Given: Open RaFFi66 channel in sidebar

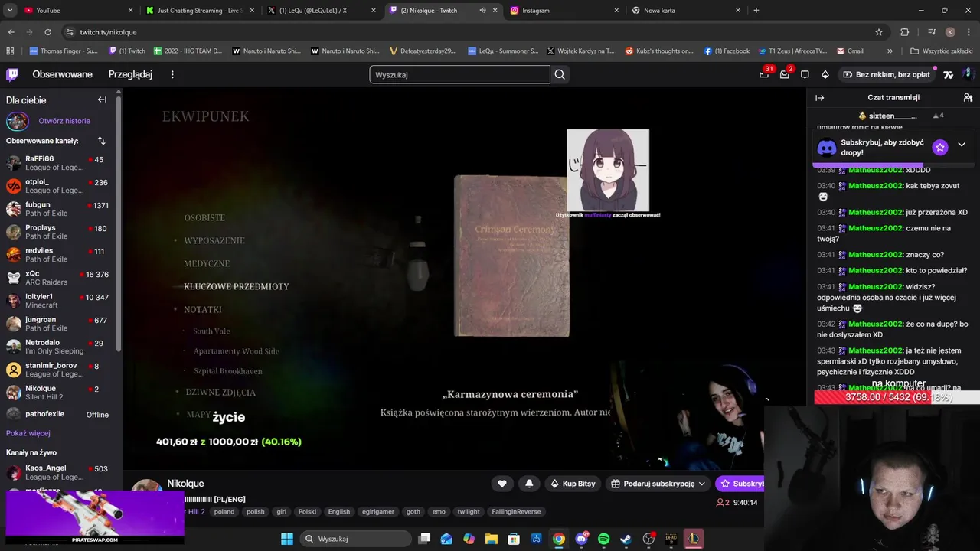Looking at the screenshot, I should pyautogui.click(x=59, y=163).
